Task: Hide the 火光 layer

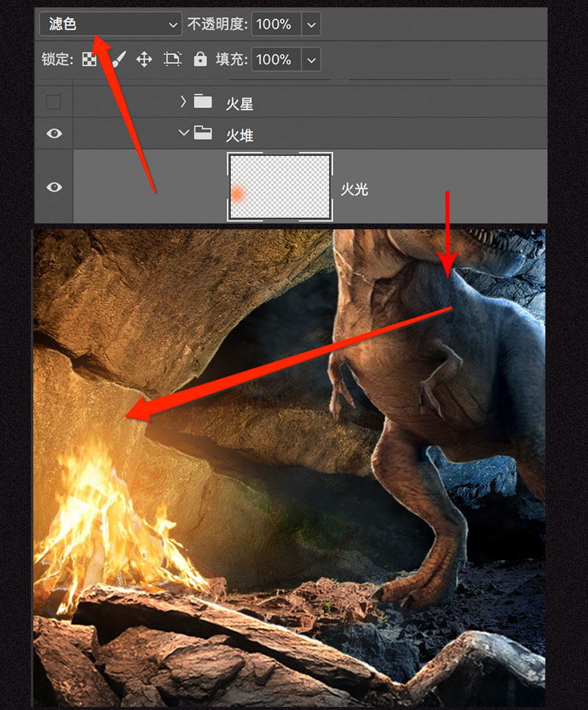Action: pos(54,187)
